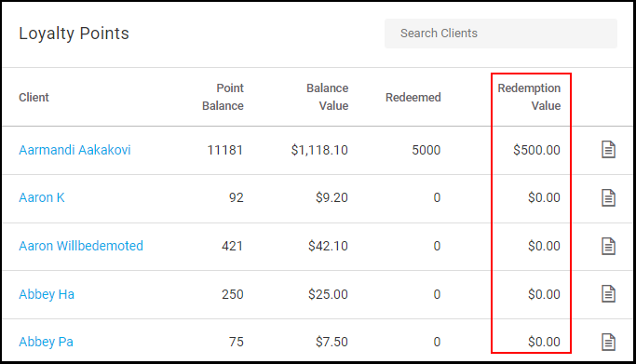Select the 11181 point balance cell
The width and height of the screenshot is (636, 364).
(225, 150)
